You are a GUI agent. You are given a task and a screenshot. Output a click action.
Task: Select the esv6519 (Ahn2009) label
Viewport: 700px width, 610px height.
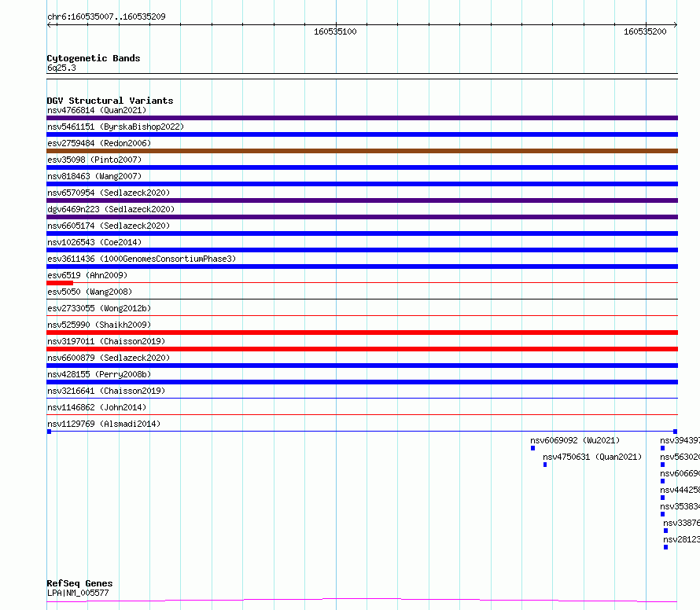point(87,275)
